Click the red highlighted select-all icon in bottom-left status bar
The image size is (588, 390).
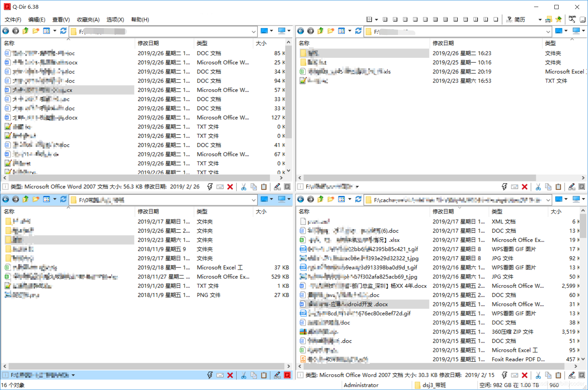click(x=287, y=375)
